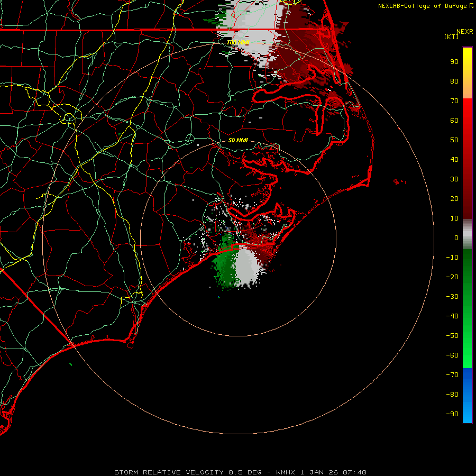
Task: Select the positive 60 knot legend value
Action: coord(454,121)
